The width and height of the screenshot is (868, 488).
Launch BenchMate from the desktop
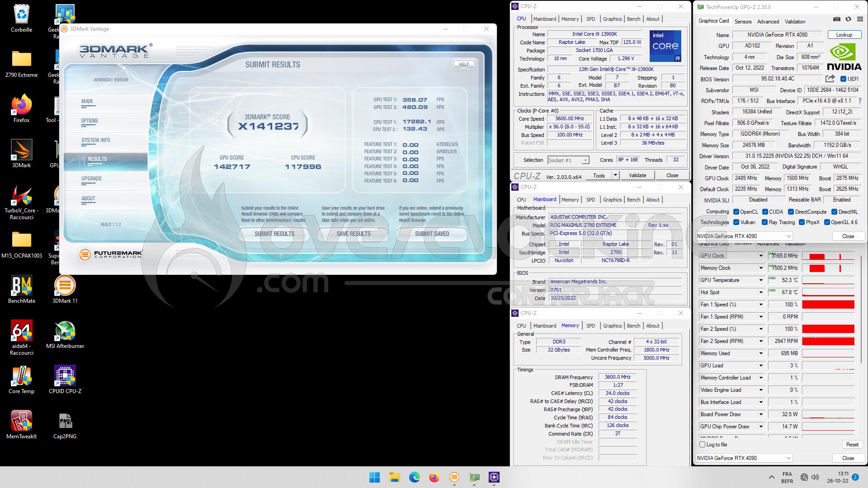tap(21, 290)
